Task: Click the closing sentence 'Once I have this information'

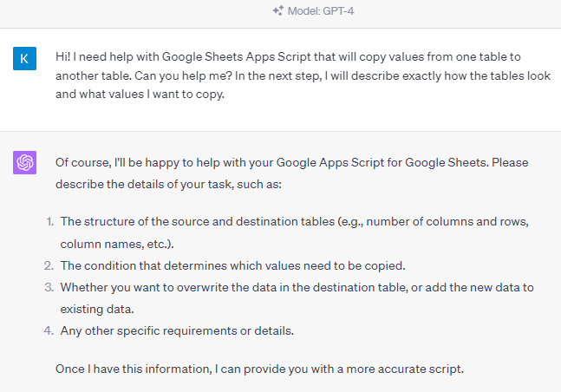Action: [x=259, y=369]
